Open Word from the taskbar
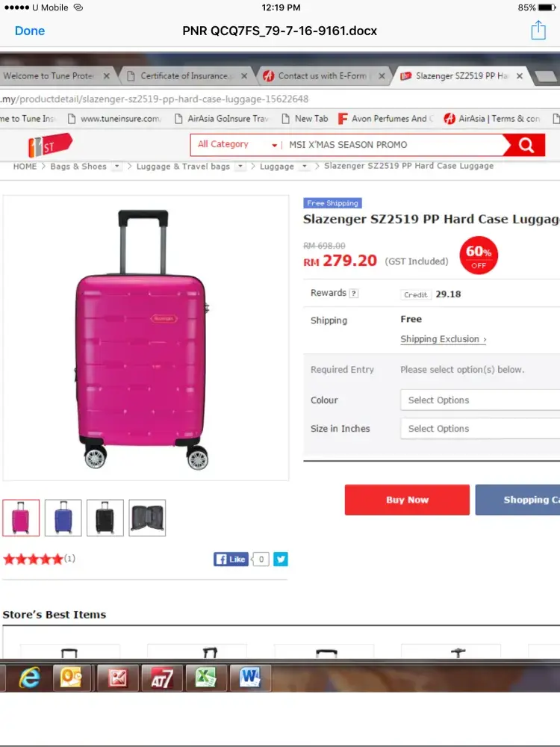 click(250, 678)
